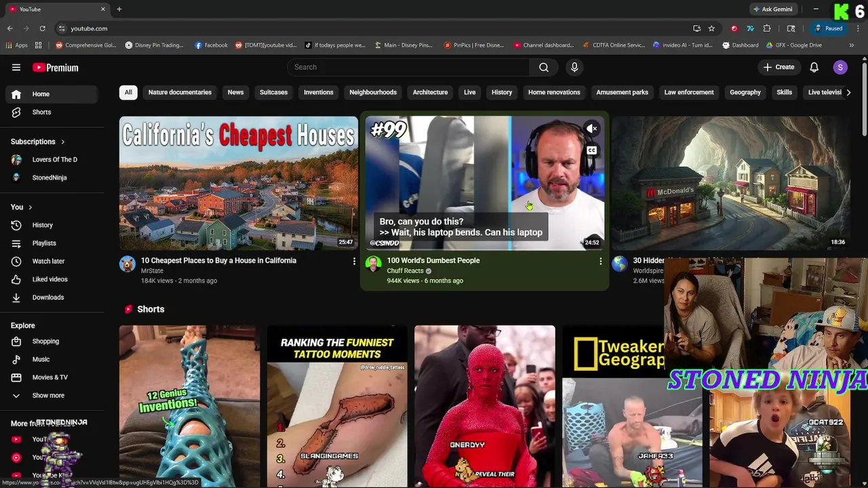Select Amusement parks chip

[x=622, y=92]
